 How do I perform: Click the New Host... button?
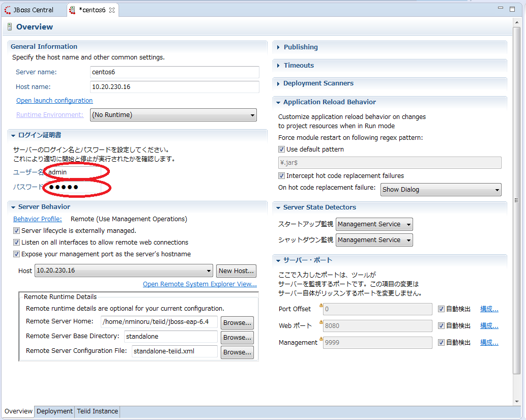[x=236, y=271]
